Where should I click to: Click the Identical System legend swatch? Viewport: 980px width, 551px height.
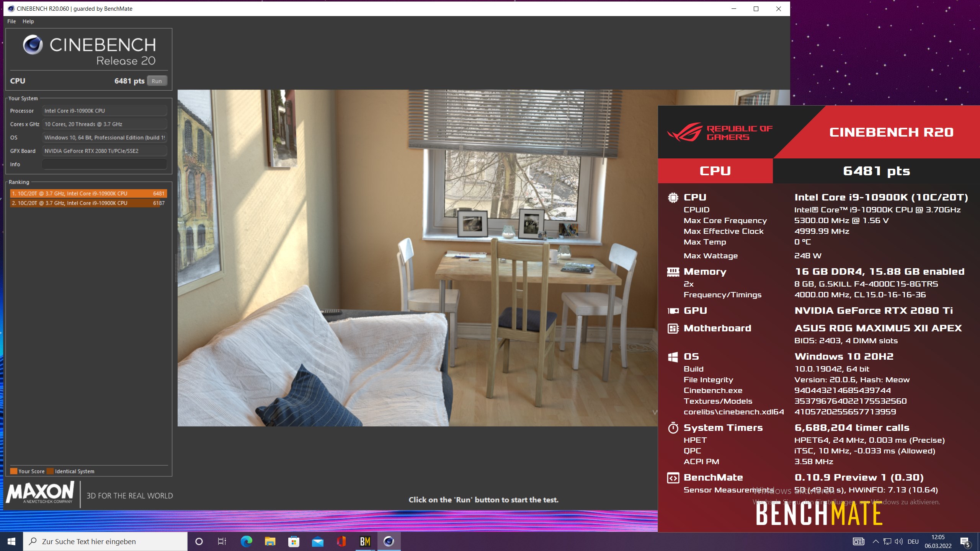point(50,471)
